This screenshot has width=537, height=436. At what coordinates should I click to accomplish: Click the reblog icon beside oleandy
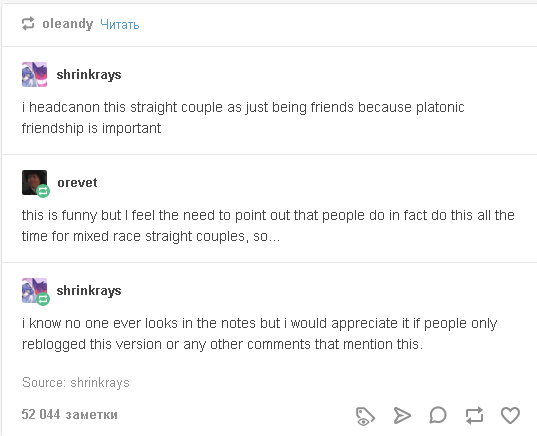tap(28, 24)
